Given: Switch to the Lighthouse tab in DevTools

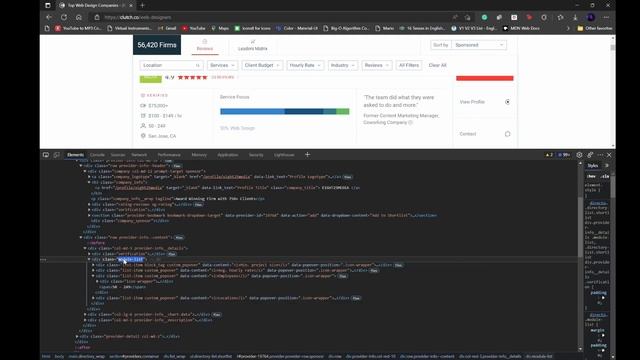Looking at the screenshot, I should (x=284, y=155).
